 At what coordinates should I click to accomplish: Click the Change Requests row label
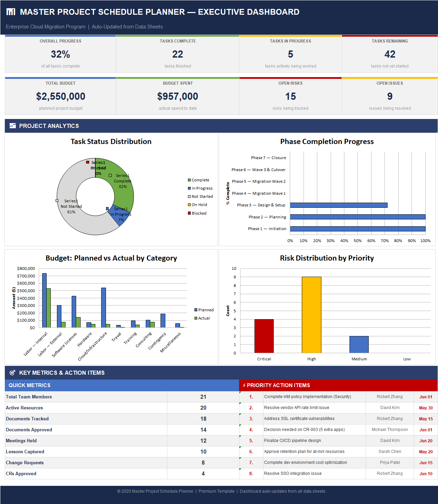(25, 463)
